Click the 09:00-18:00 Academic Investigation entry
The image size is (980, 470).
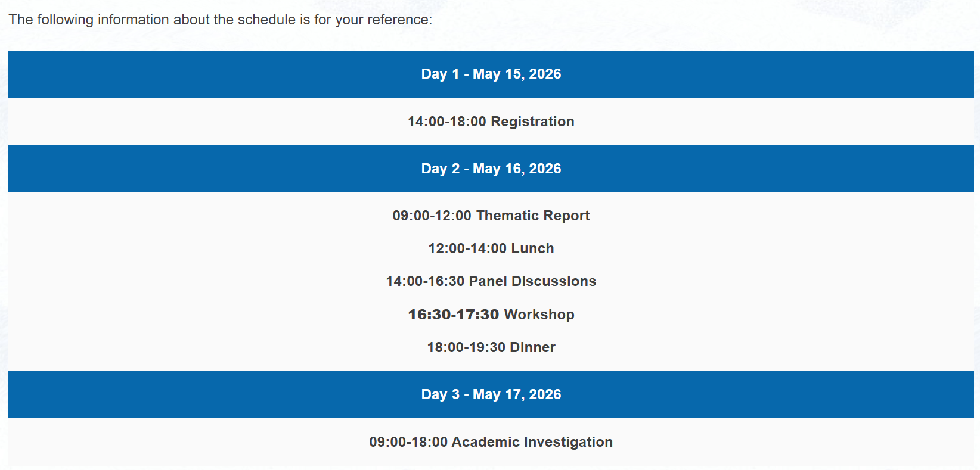tap(491, 442)
